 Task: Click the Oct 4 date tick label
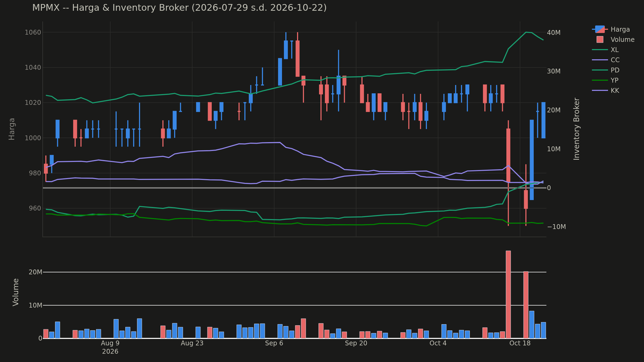point(438,343)
